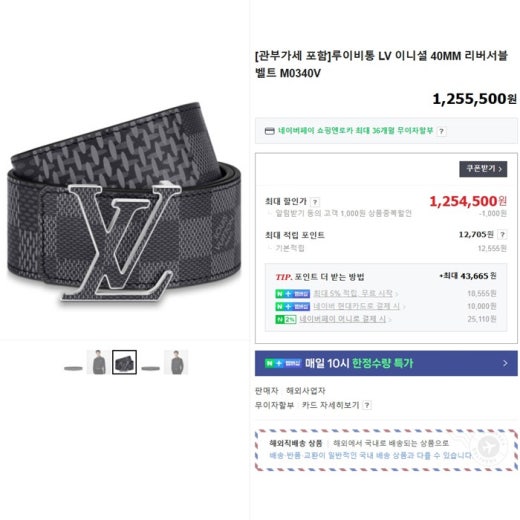Screen dimensions: 520x520
Task: Expand the 매일 10시 한정수량 특가 arrow
Action: click(505, 363)
